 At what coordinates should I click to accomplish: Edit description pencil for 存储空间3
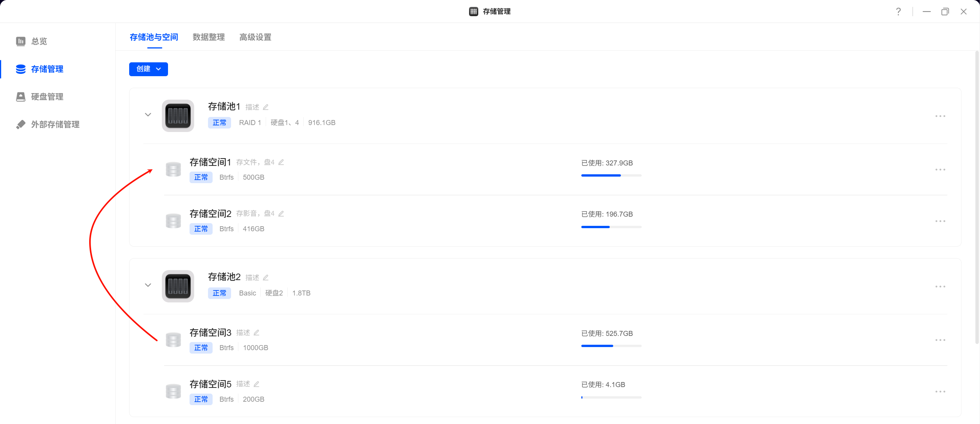coord(256,332)
